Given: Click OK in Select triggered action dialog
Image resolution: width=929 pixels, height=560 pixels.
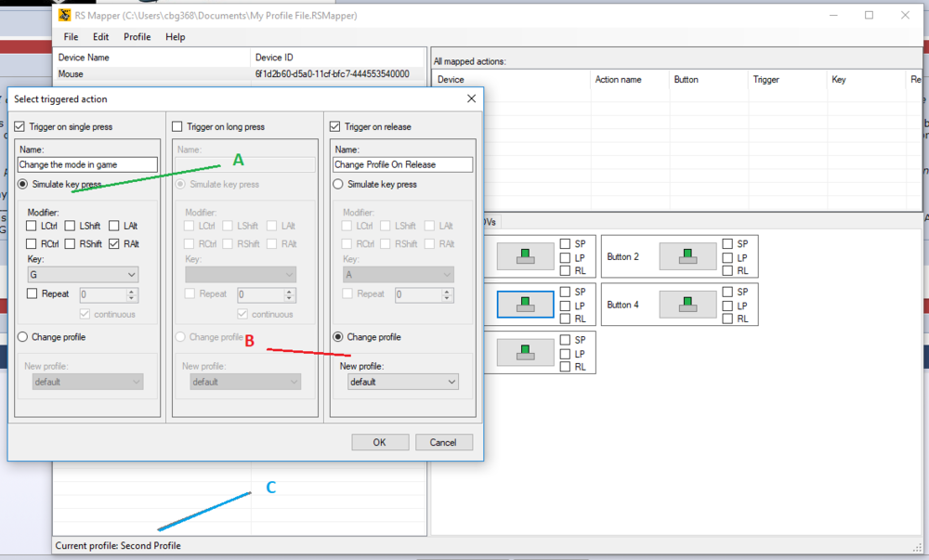Looking at the screenshot, I should click(x=380, y=442).
